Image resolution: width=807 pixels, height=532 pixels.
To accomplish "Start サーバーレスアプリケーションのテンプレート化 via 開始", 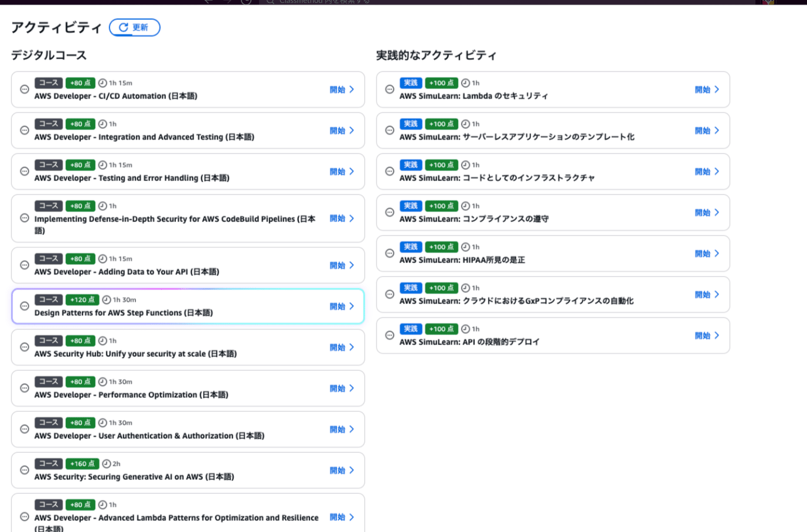I will coord(707,131).
